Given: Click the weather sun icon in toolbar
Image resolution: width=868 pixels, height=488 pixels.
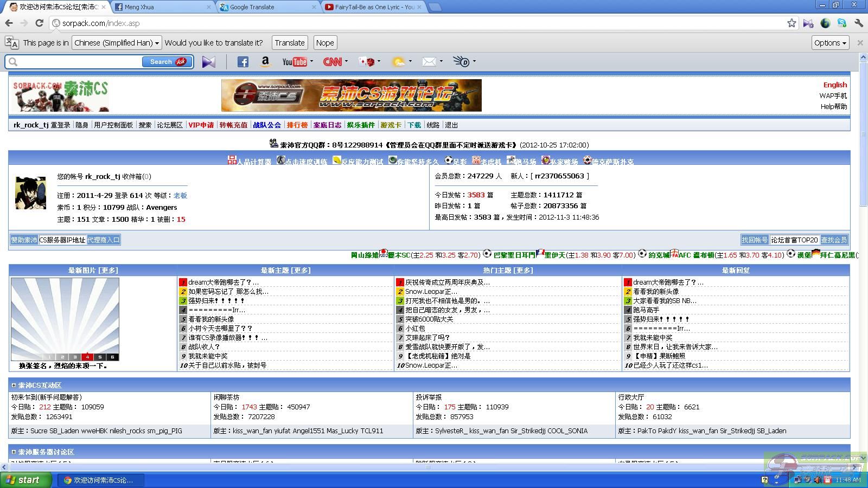Looking at the screenshot, I should coord(398,62).
